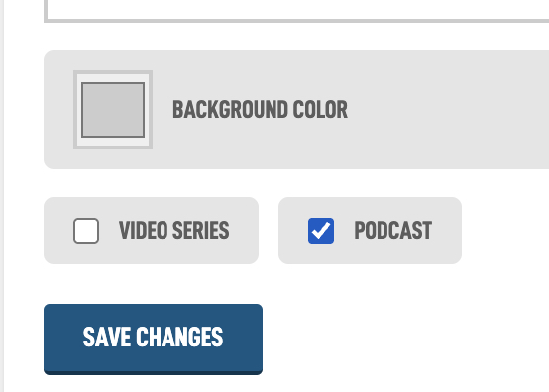The height and width of the screenshot is (392, 549).
Task: Click the word SERIES in Video Series option
Action: click(200, 230)
